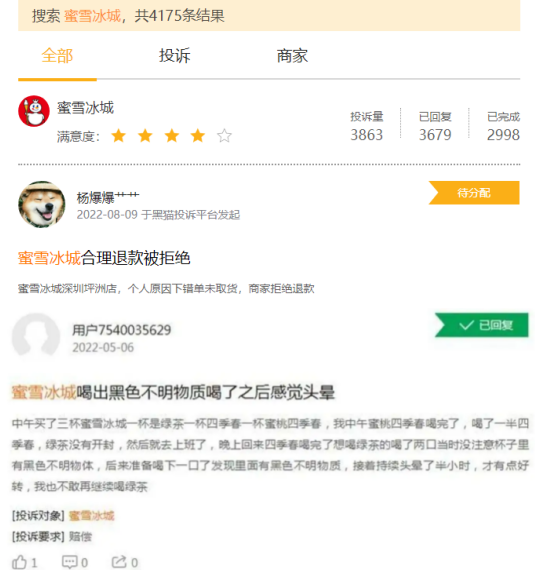Image resolution: width=550 pixels, height=577 pixels.
Task: Switch to the 投诉 tab
Action: (x=174, y=56)
